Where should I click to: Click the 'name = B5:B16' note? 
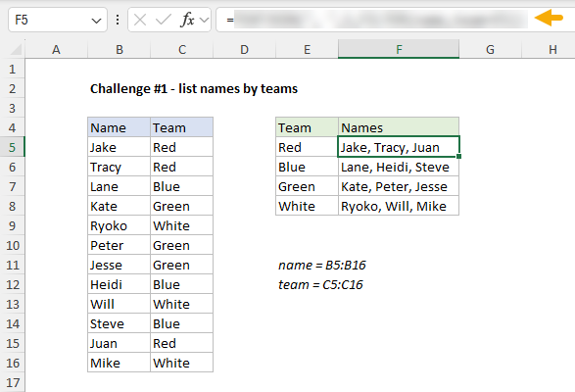coord(322,265)
